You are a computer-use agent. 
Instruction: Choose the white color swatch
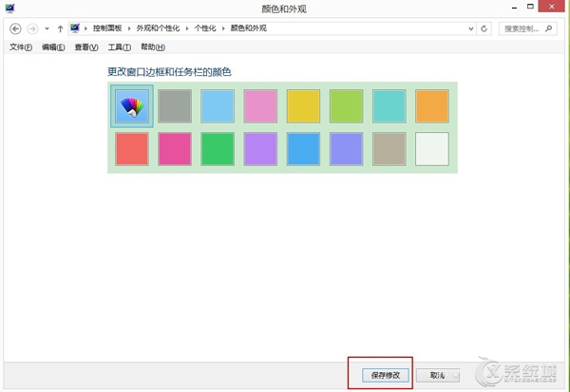click(x=432, y=149)
